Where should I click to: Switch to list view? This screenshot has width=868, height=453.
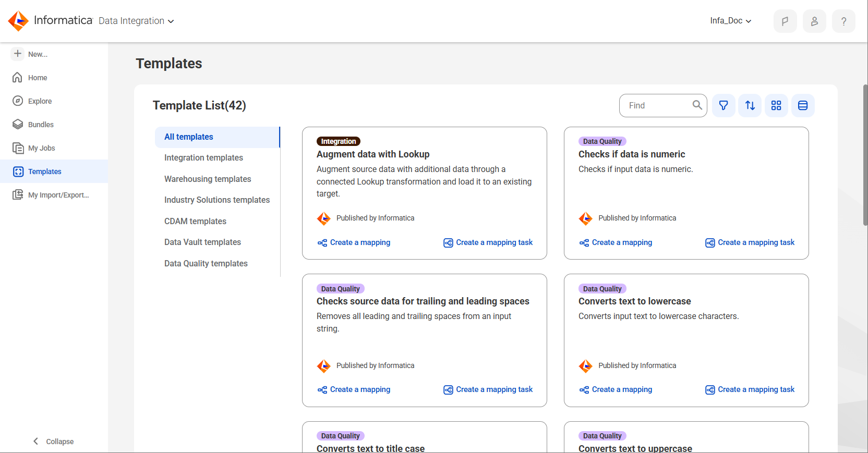point(803,105)
